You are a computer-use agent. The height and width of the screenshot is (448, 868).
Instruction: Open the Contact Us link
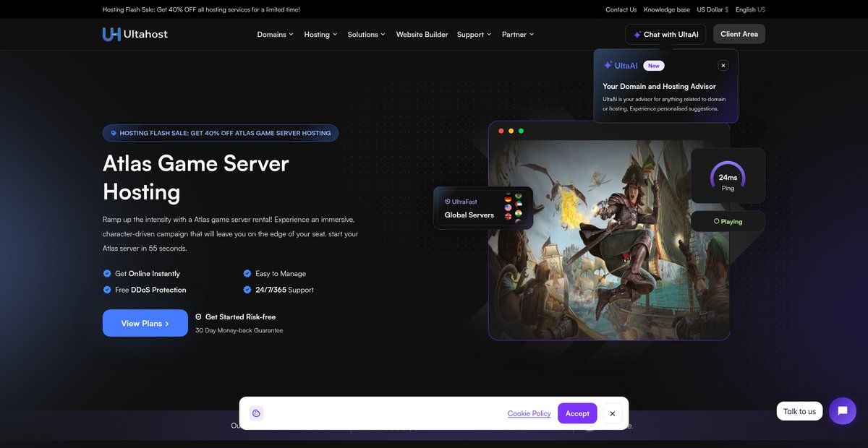pyautogui.click(x=621, y=9)
